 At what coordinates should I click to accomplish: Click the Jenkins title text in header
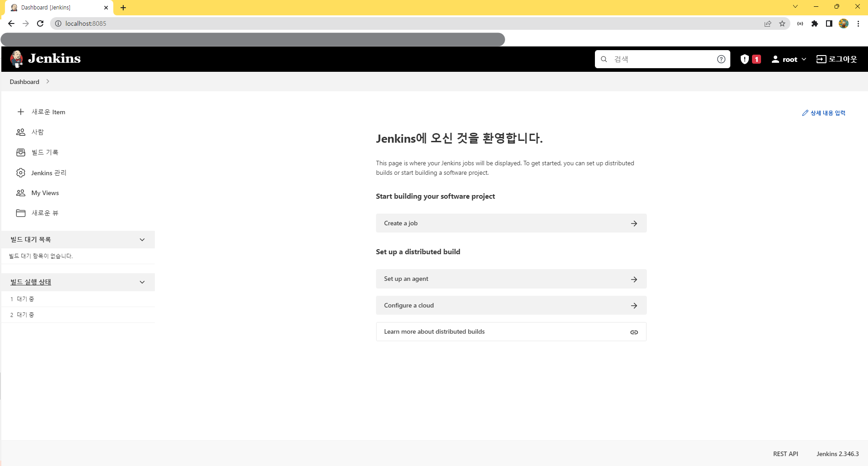click(54, 59)
